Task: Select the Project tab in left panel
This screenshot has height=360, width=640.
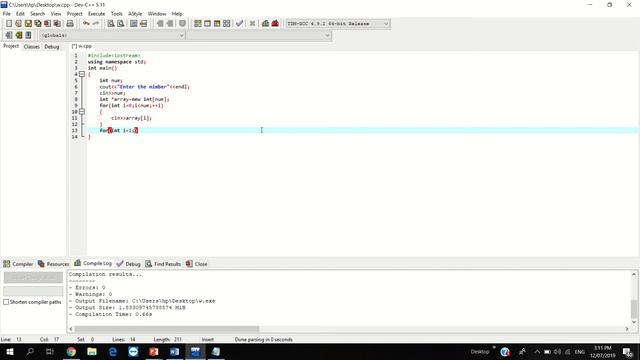Action: tap(11, 46)
